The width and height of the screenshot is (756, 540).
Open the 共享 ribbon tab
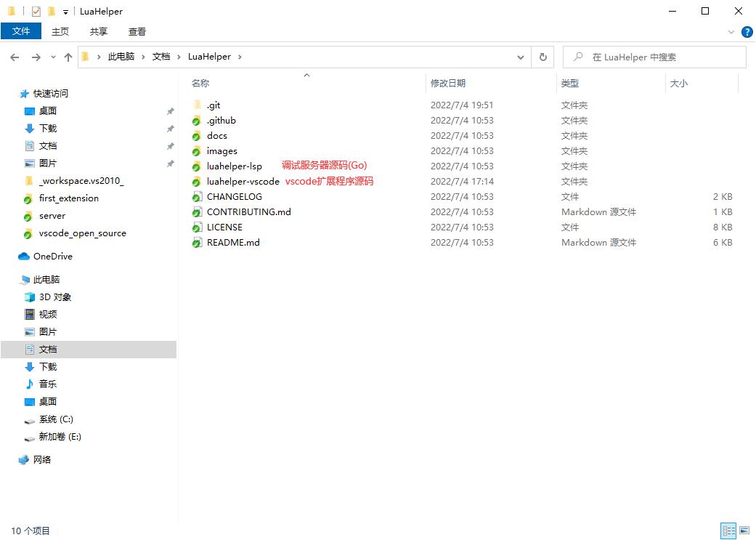[98, 31]
